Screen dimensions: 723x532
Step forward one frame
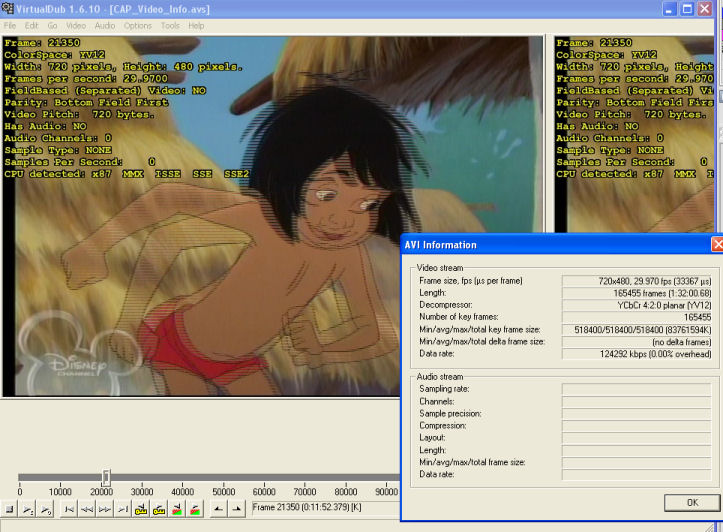pyautogui.click(x=105, y=509)
